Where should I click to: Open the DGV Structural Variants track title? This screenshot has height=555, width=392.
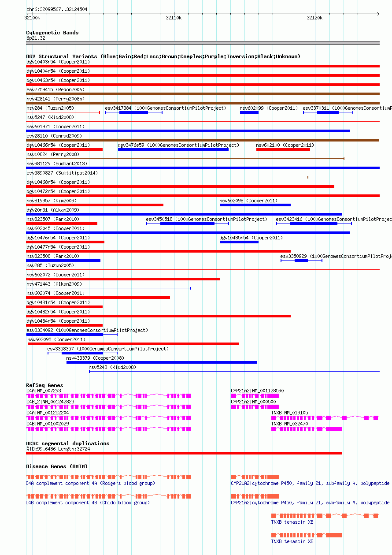point(163,56)
